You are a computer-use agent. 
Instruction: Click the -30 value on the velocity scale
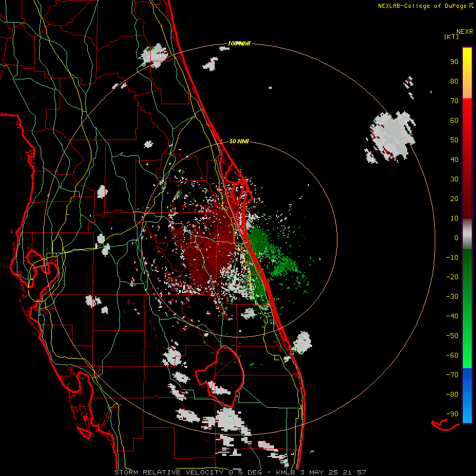tap(452, 297)
